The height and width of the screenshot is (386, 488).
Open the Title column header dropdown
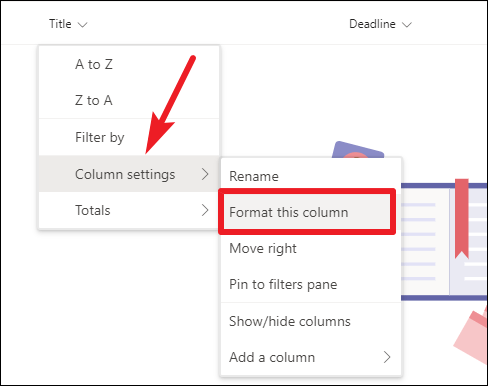[68, 24]
